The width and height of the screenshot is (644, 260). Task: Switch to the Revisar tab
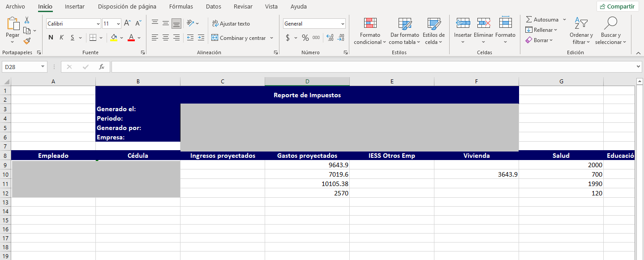(x=243, y=7)
